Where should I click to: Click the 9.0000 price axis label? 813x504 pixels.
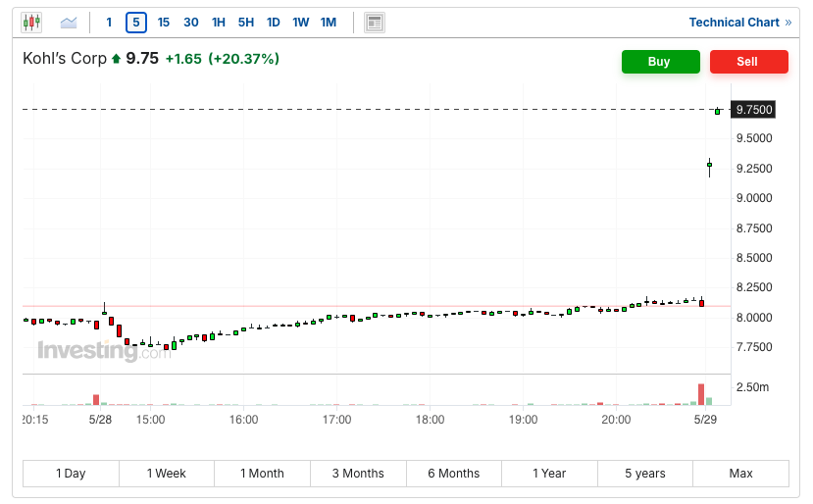pos(754,198)
